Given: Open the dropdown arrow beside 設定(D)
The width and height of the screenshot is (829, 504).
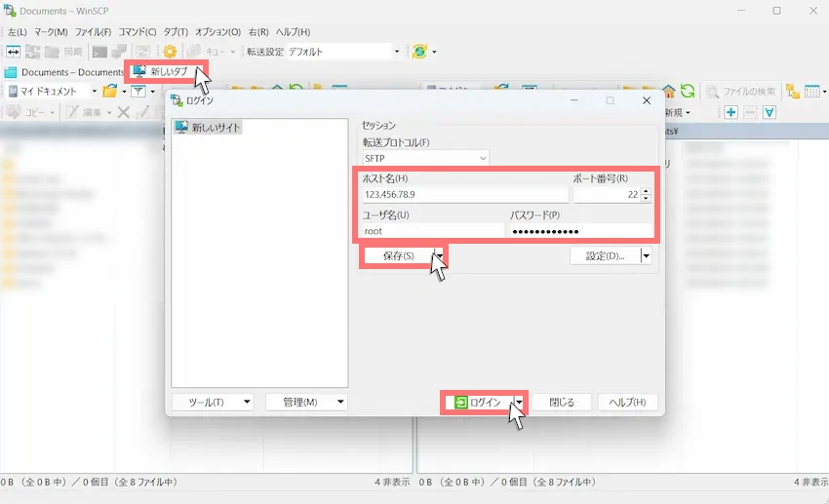Looking at the screenshot, I should pos(646,255).
